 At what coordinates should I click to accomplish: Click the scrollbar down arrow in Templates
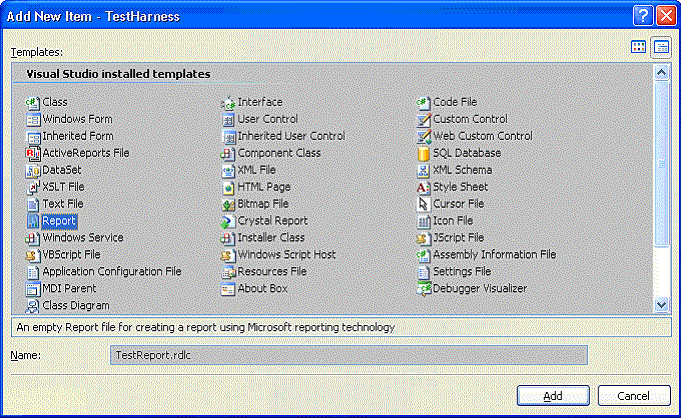pyautogui.click(x=661, y=305)
